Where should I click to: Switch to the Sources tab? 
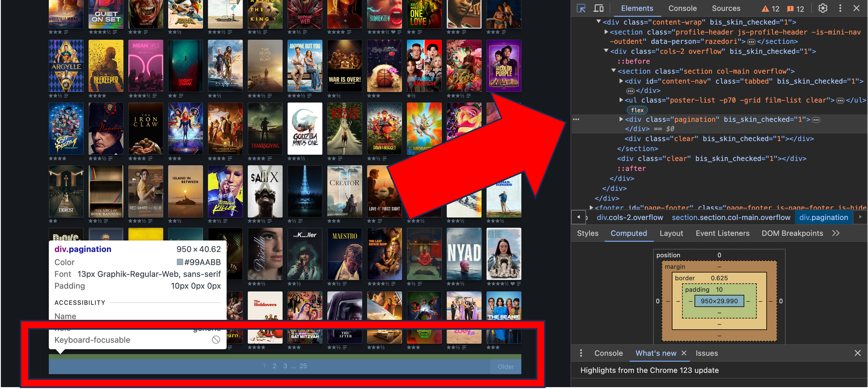click(726, 8)
